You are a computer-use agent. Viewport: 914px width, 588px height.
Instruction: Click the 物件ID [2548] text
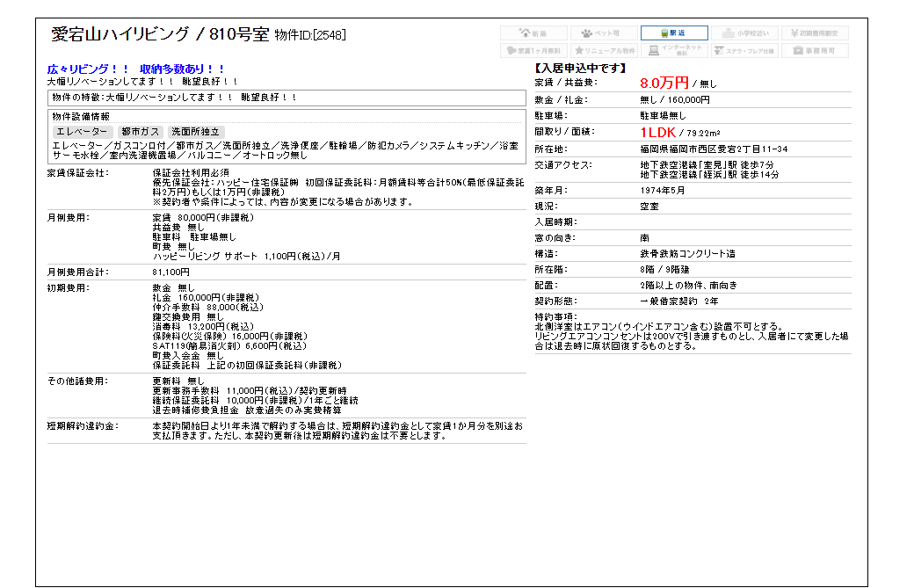(x=310, y=36)
